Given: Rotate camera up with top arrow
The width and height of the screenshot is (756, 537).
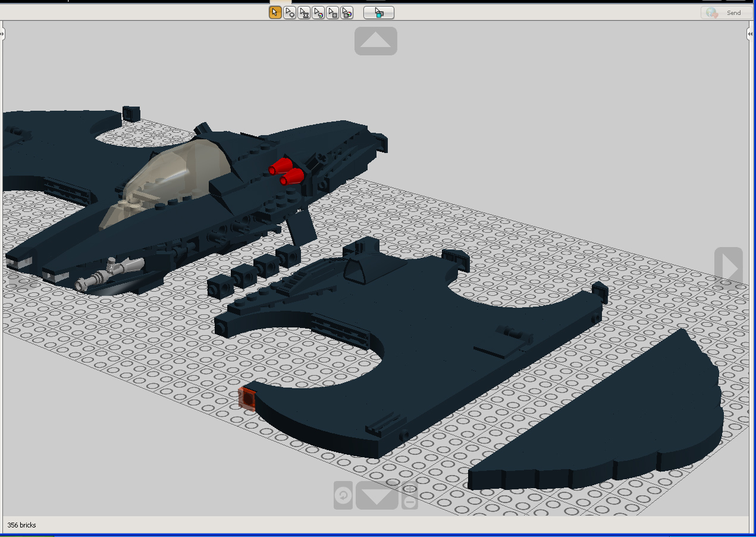Looking at the screenshot, I should click(376, 41).
